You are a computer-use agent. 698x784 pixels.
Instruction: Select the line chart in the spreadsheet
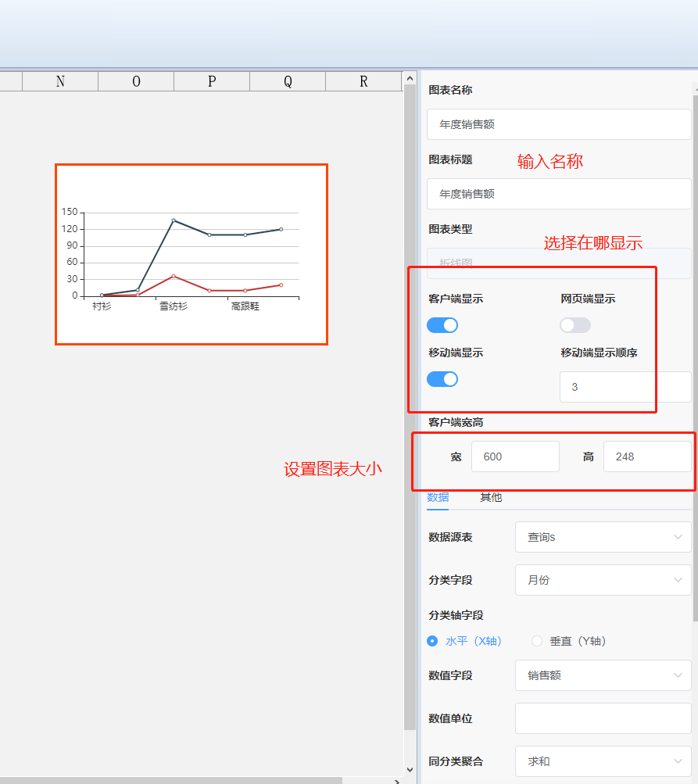[192, 254]
